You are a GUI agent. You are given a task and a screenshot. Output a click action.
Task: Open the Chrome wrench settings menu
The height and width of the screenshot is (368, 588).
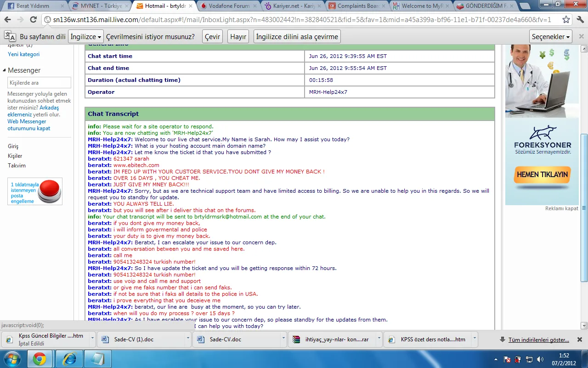[579, 20]
